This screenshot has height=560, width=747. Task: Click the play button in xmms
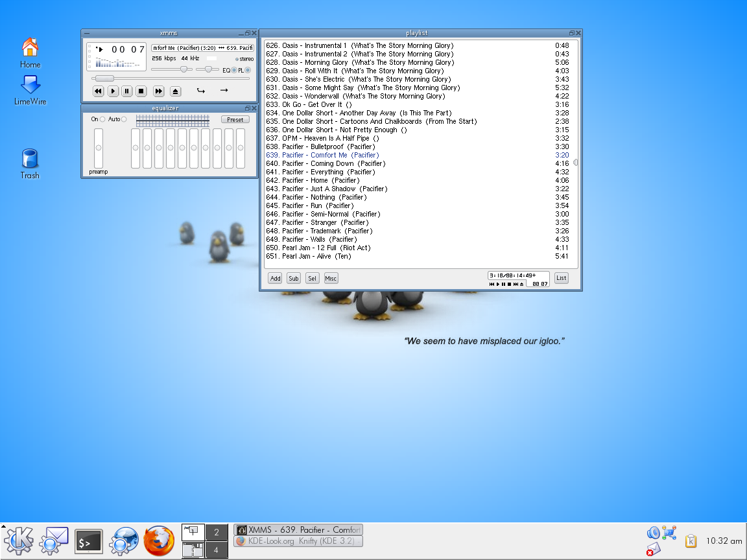coord(113,91)
